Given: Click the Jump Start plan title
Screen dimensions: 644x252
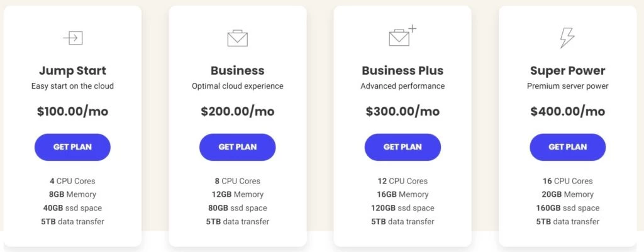Looking at the screenshot, I should click(x=72, y=70).
